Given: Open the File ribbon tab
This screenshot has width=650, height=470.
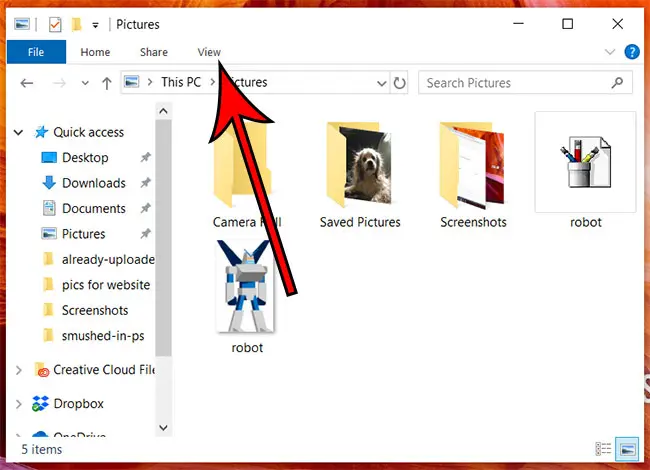Looking at the screenshot, I should pos(36,52).
